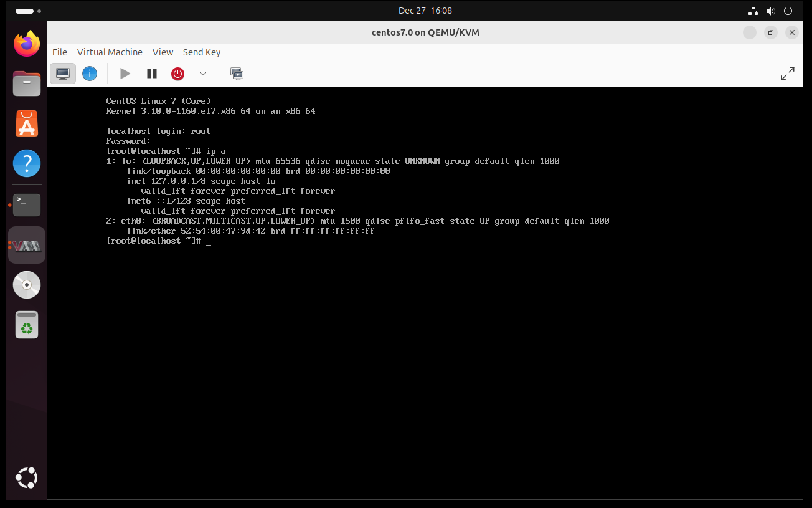Click the 'Password:' prompt line
This screenshot has height=508, width=812.
pos(129,141)
